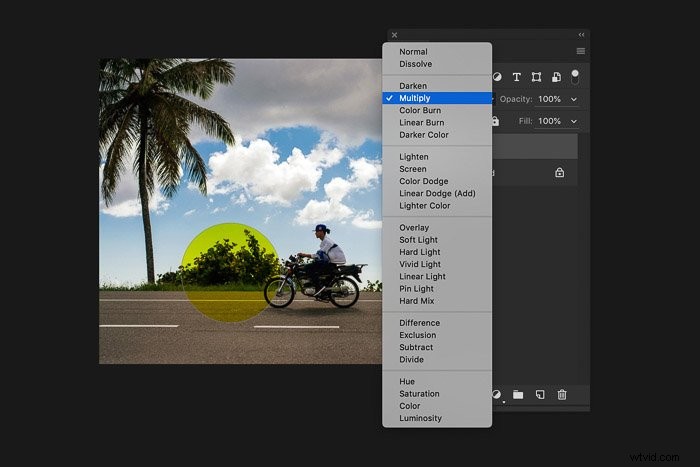Choose Screen blend mode

(x=437, y=169)
